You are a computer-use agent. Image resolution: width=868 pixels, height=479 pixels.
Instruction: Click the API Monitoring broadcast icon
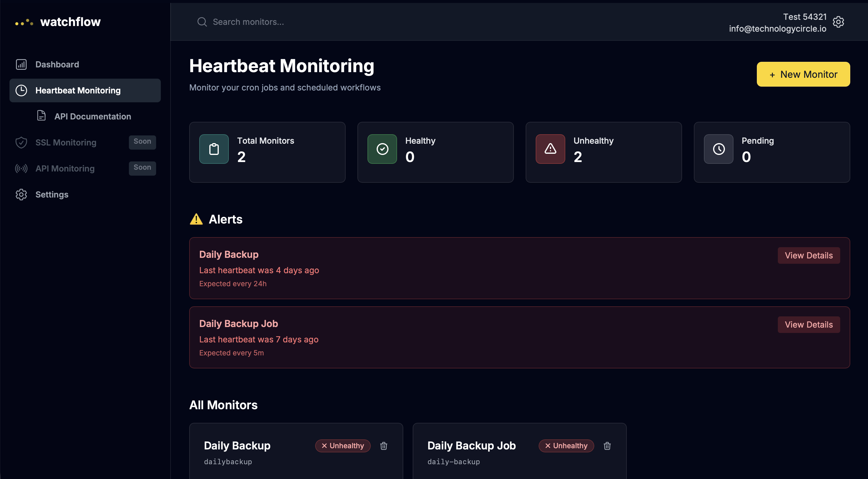(21, 168)
